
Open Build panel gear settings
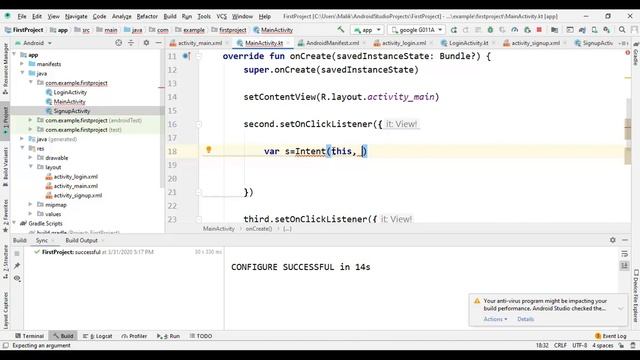point(613,240)
